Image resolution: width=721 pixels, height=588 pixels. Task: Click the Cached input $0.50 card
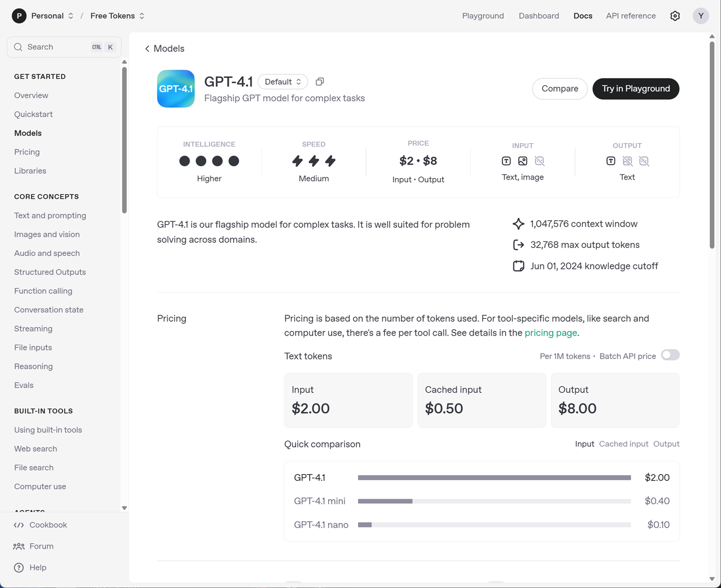(x=482, y=400)
